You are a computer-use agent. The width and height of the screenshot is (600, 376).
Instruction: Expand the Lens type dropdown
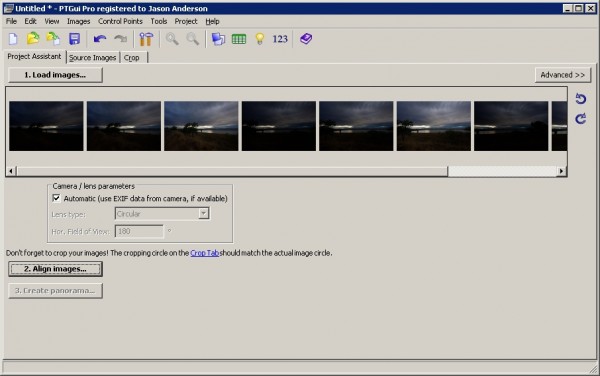(204, 213)
